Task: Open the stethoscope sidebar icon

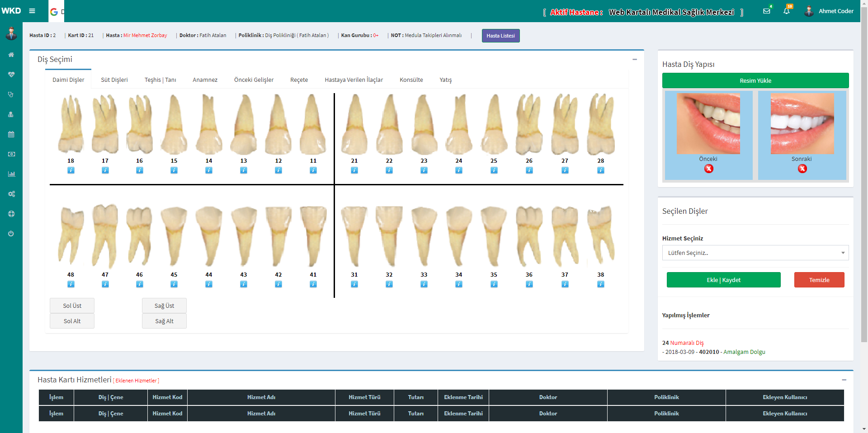Action: pyautogui.click(x=11, y=94)
